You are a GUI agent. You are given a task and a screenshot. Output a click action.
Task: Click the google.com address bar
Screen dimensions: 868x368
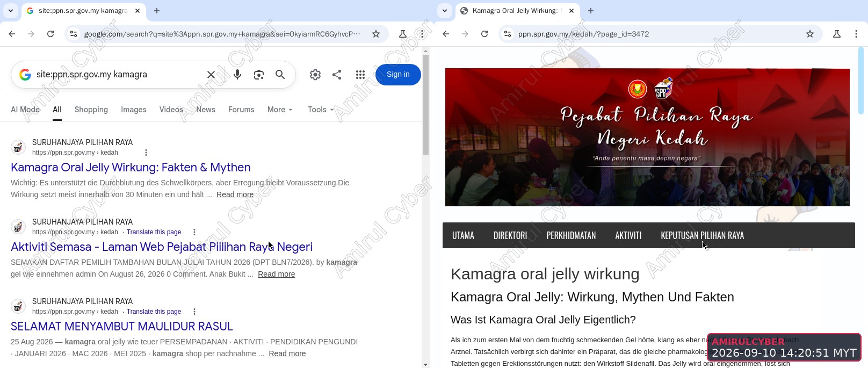(x=222, y=34)
